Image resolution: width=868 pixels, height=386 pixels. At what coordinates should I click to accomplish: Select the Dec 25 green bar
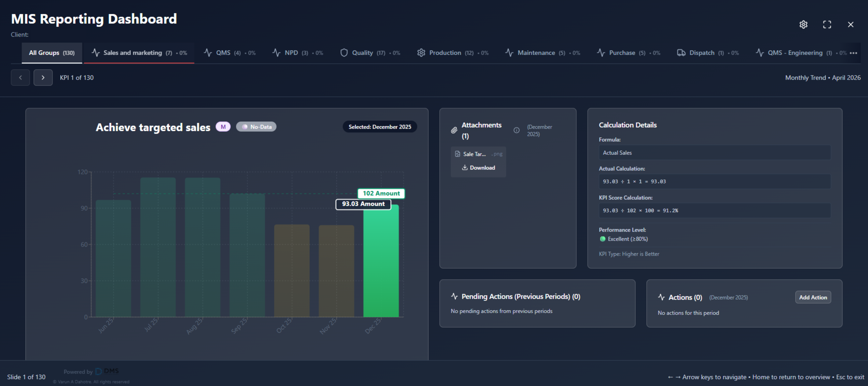(381, 261)
